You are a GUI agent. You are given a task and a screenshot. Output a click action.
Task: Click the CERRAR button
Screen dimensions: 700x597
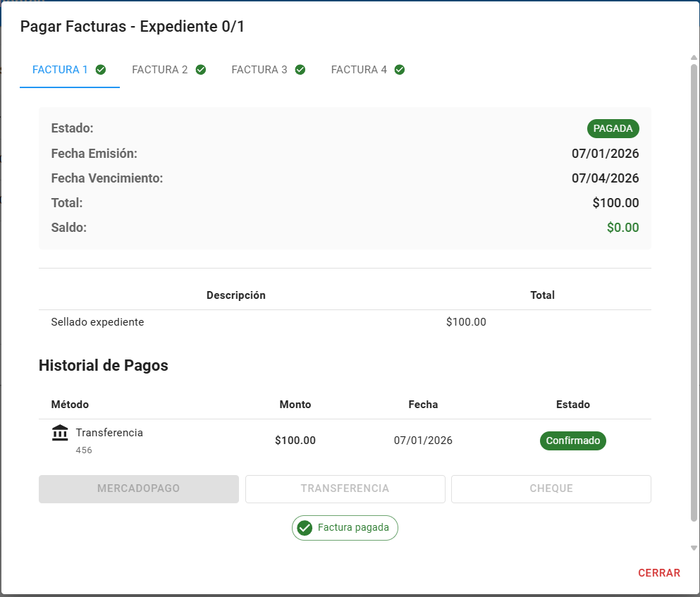click(658, 572)
